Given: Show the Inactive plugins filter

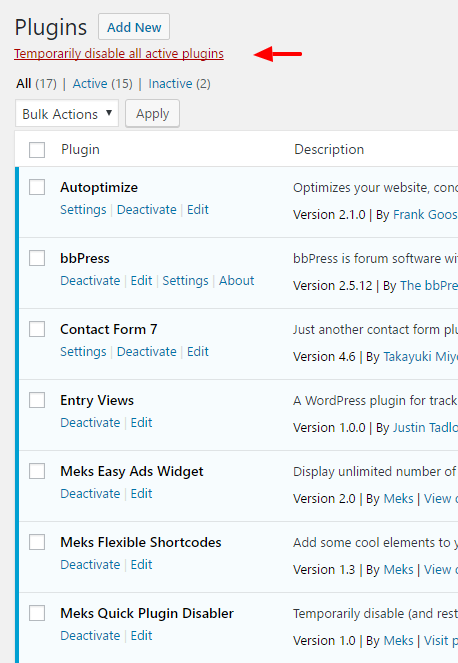Looking at the screenshot, I should coord(179,84).
